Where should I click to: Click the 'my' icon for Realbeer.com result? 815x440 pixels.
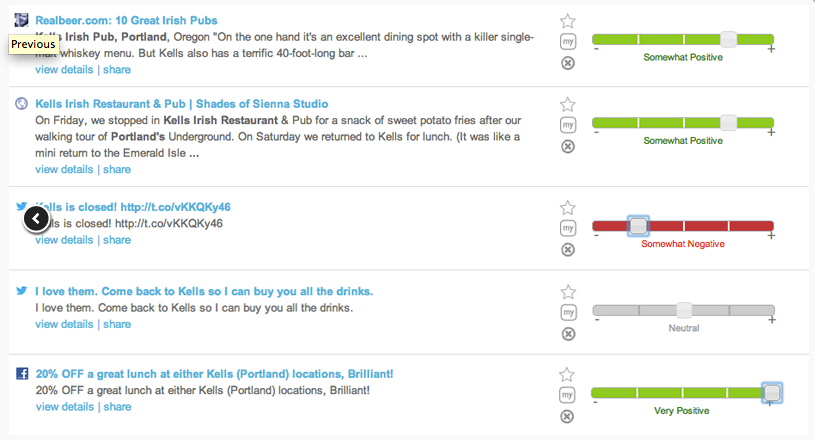(568, 42)
